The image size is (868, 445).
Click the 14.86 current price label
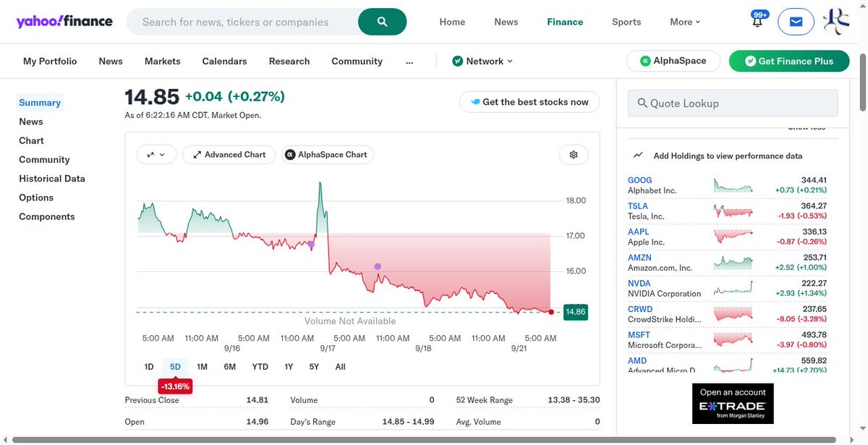tap(575, 312)
